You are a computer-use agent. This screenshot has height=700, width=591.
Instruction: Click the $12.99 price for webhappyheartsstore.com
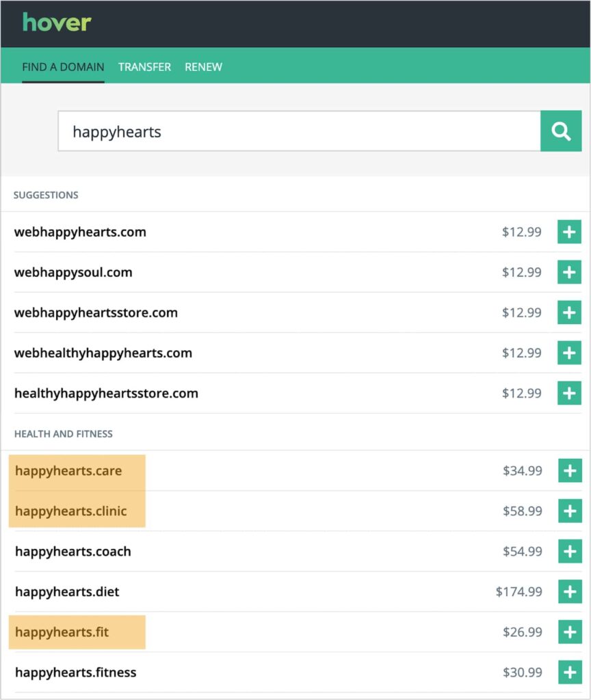pyautogui.click(x=521, y=312)
